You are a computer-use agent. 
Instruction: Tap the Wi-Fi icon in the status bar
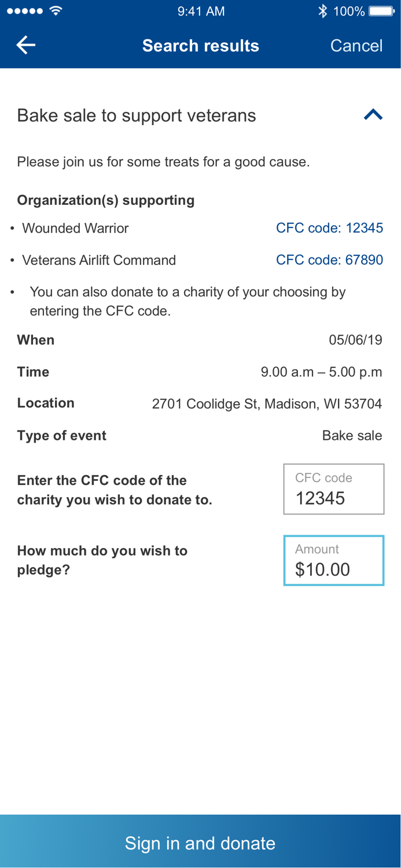coord(56,10)
